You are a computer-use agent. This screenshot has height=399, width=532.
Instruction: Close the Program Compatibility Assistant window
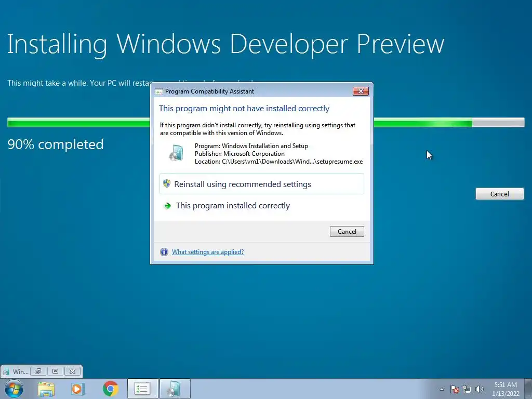tap(361, 91)
